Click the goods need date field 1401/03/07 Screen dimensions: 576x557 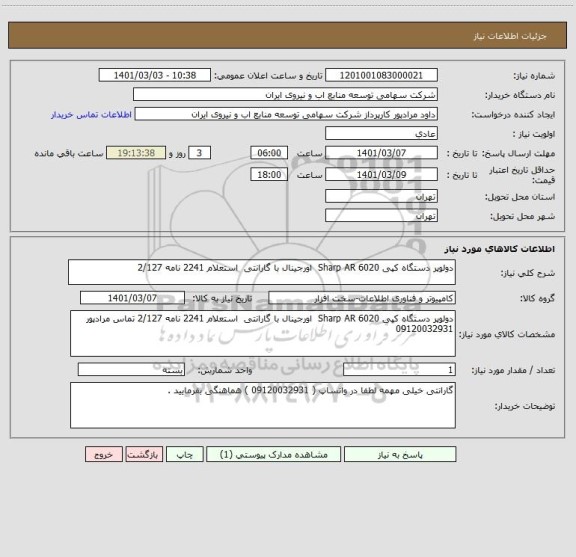132,298
